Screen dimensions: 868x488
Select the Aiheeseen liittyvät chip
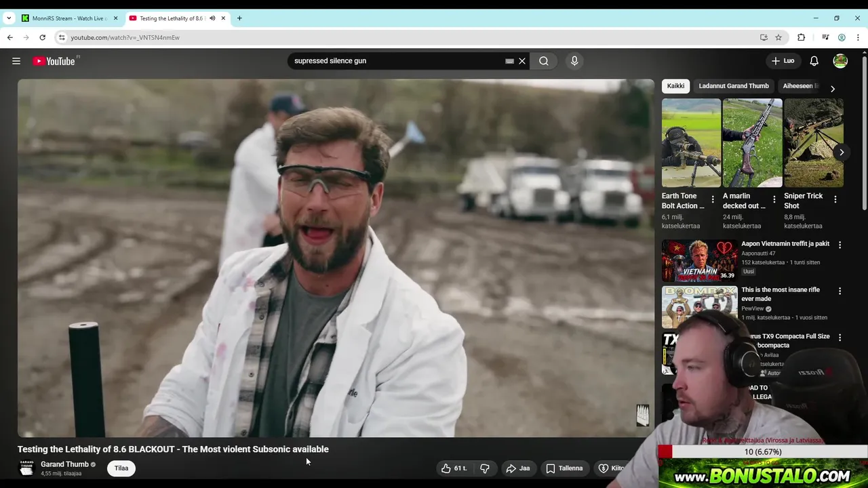pyautogui.click(x=801, y=86)
